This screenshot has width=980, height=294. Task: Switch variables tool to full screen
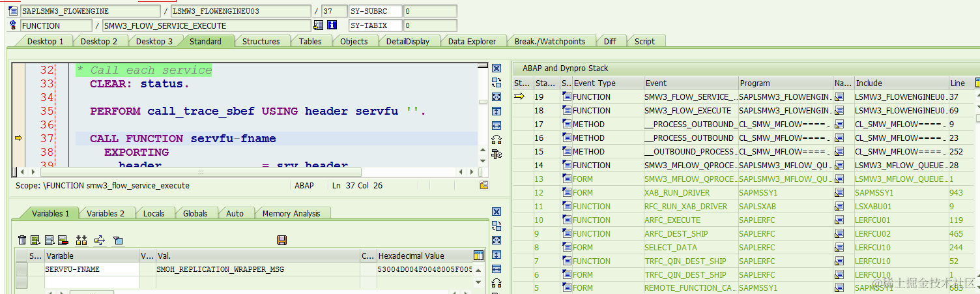497,241
